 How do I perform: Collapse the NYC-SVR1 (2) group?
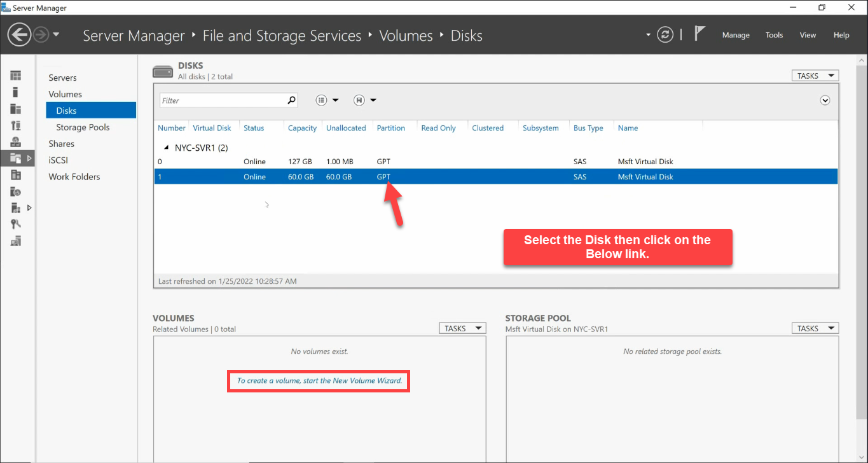tap(167, 148)
